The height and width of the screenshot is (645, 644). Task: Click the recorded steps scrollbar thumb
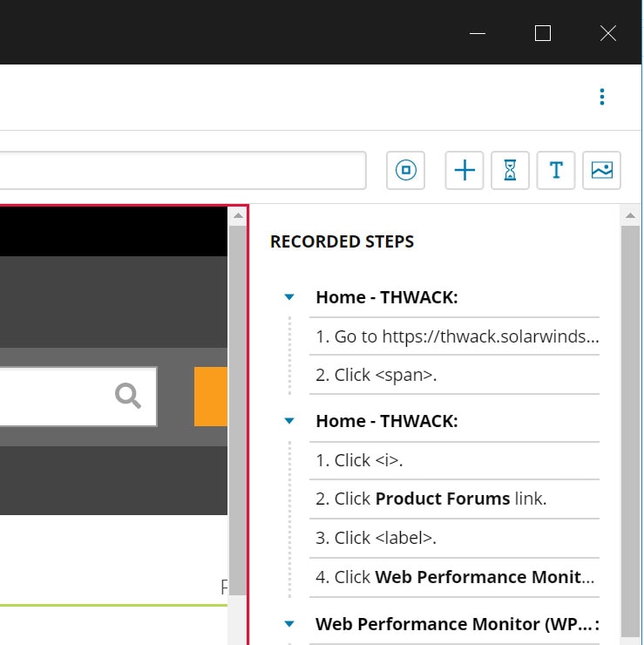pyautogui.click(x=630, y=431)
